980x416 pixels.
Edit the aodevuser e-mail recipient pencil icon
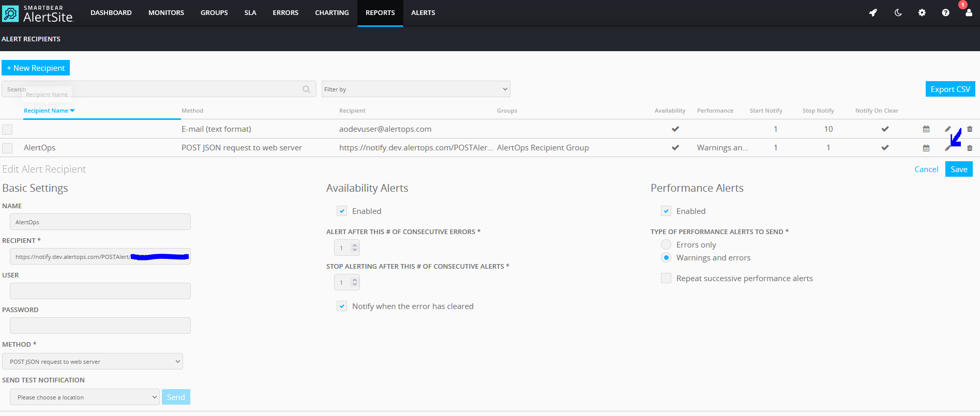click(947, 129)
